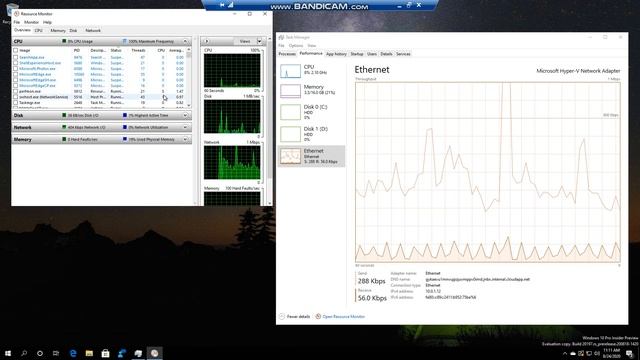Open the Windows Start menu
640x360 pixels.
(x=8, y=353)
